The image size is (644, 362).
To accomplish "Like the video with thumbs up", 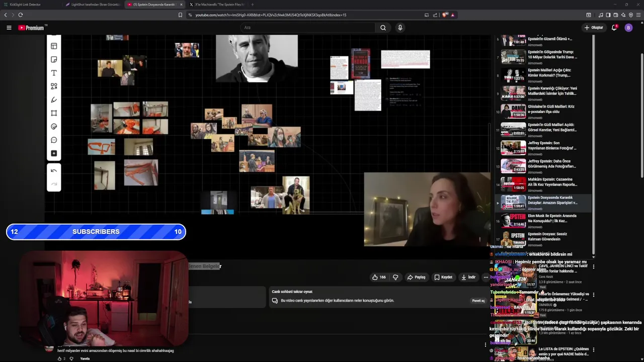I will point(379,277).
